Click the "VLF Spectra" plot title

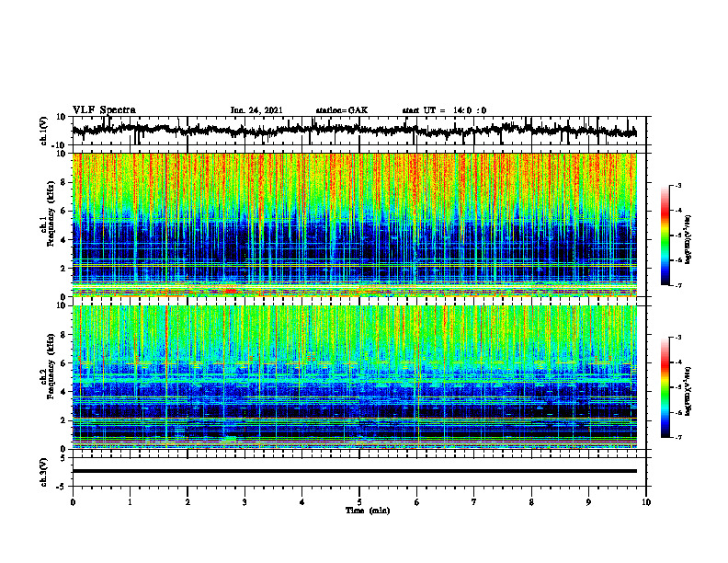104,110
